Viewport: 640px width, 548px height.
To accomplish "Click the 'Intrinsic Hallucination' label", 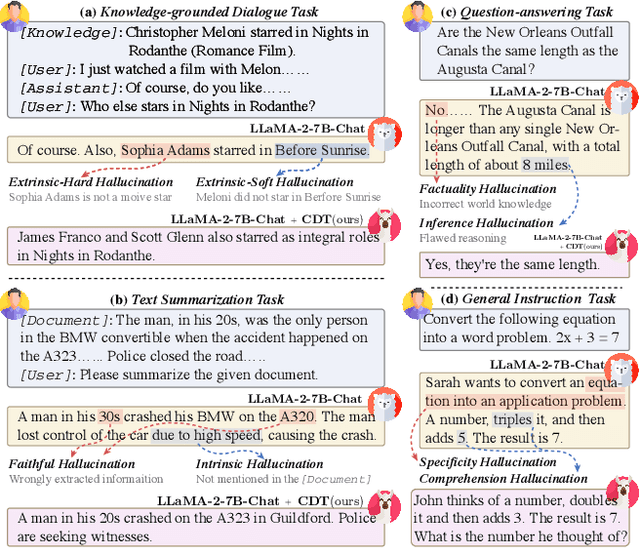I will click(x=260, y=464).
